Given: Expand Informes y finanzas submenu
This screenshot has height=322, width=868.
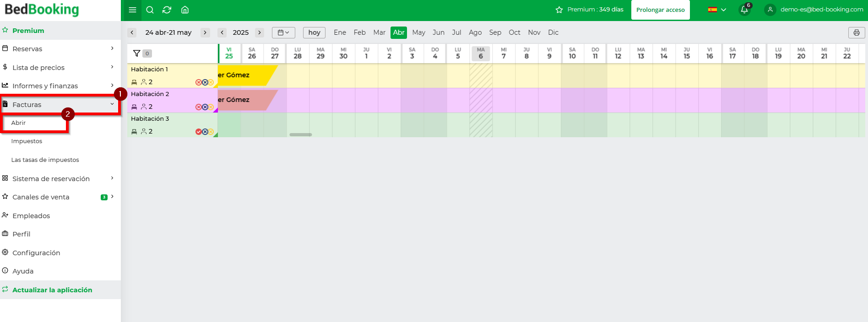Looking at the screenshot, I should pos(112,85).
